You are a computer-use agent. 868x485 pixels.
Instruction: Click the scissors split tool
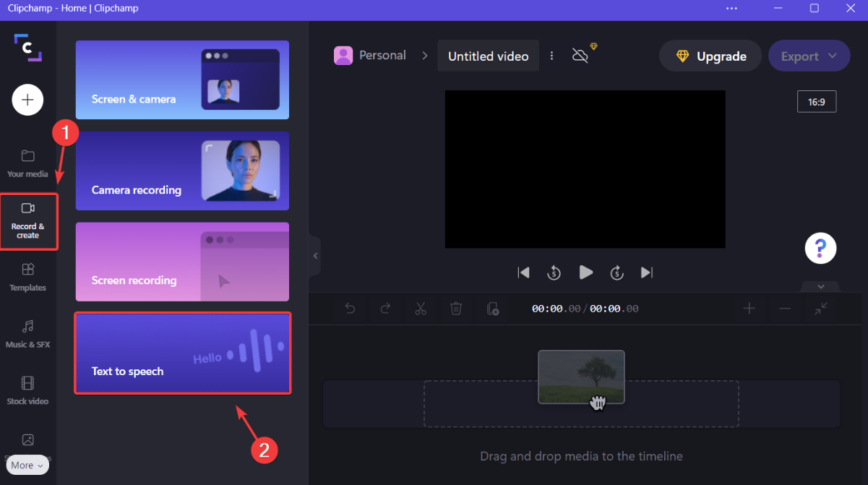pyautogui.click(x=421, y=309)
